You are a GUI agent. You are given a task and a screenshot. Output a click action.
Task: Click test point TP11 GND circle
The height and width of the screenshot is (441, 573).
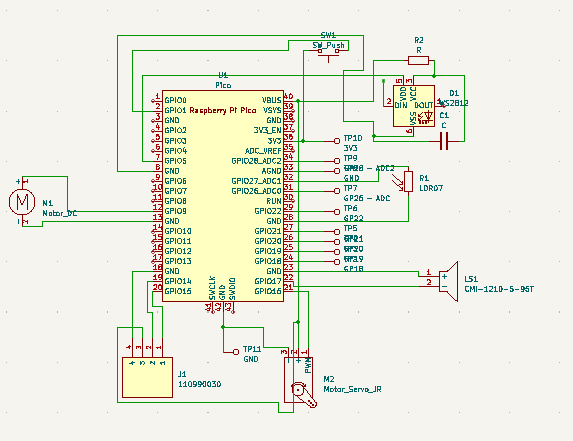click(236, 352)
